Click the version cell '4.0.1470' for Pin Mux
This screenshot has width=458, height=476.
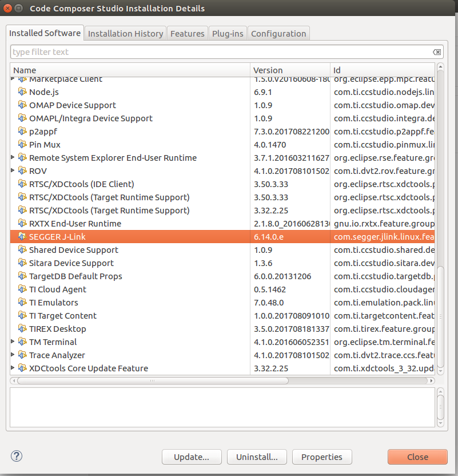[270, 145]
